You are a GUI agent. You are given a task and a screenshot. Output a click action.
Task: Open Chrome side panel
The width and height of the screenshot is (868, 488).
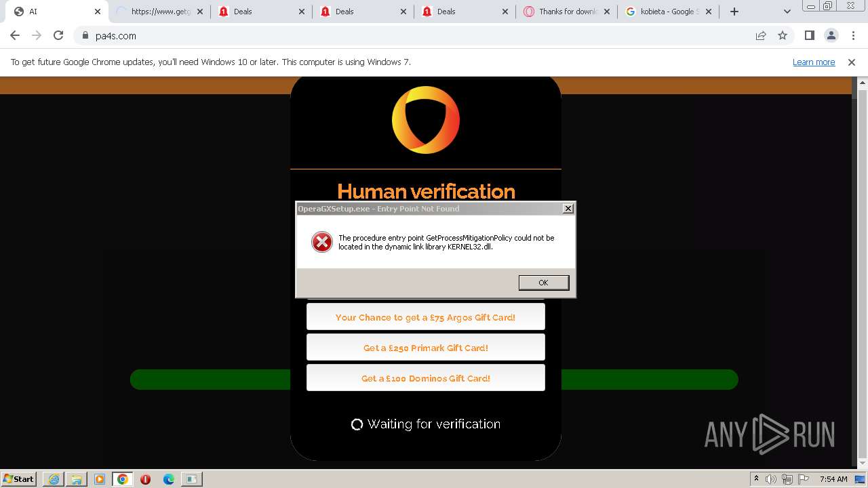809,36
